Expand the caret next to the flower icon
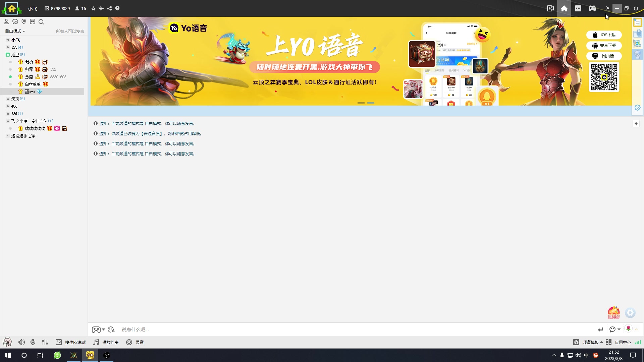The width and height of the screenshot is (644, 362). tap(636, 329)
